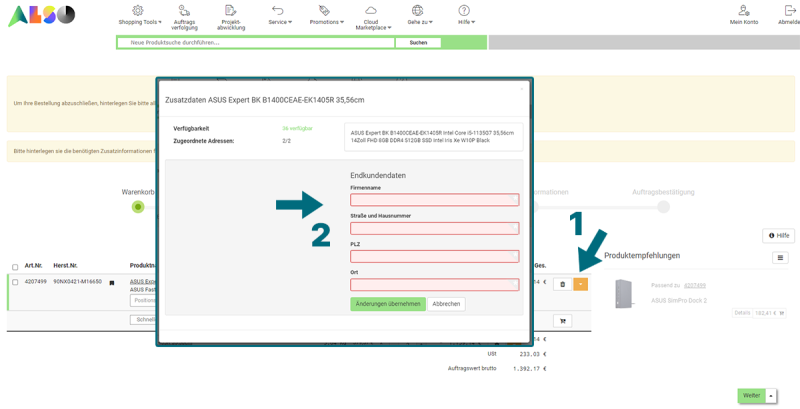Click the shopping cart icon below the item row
This screenshot has width=800, height=409.
[562, 321]
